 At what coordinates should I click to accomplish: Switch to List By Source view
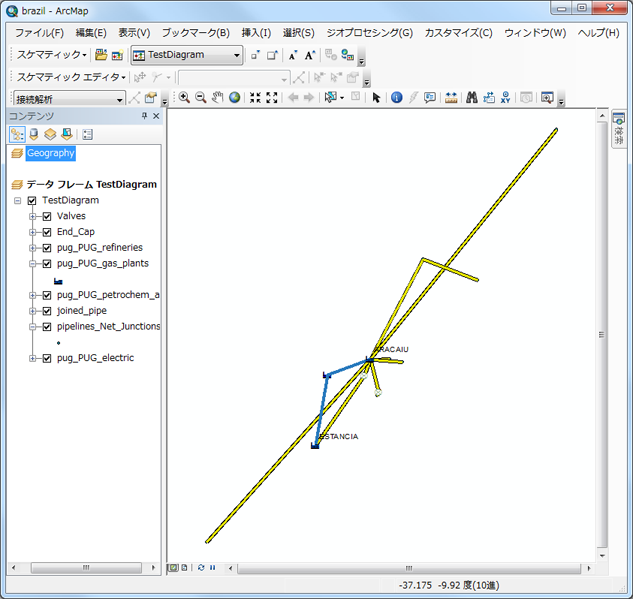pos(33,134)
